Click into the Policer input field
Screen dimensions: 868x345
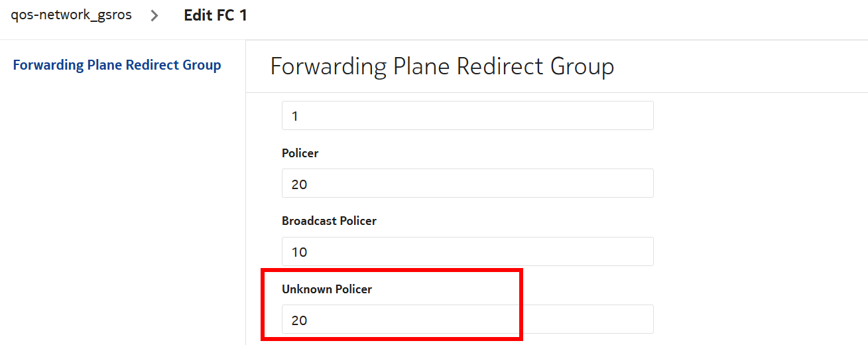click(x=467, y=184)
